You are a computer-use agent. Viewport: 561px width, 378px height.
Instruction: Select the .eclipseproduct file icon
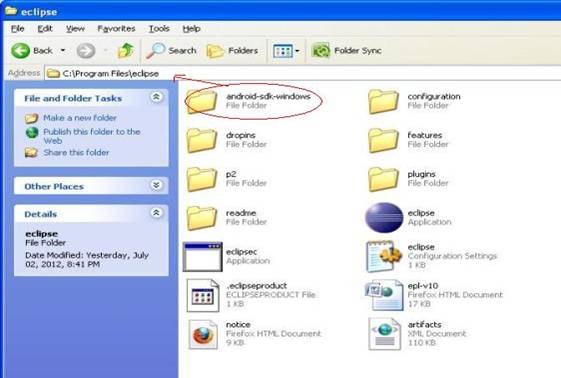(203, 295)
